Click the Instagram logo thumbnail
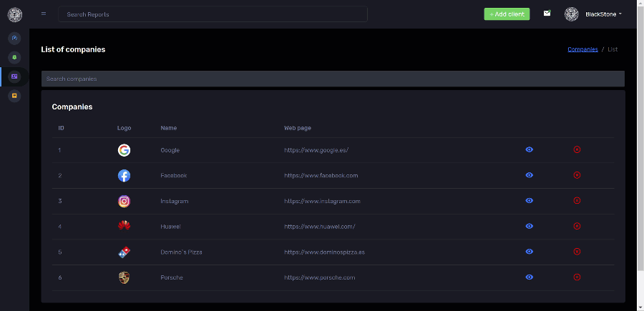Screen dimensions: 644x311 [124, 201]
